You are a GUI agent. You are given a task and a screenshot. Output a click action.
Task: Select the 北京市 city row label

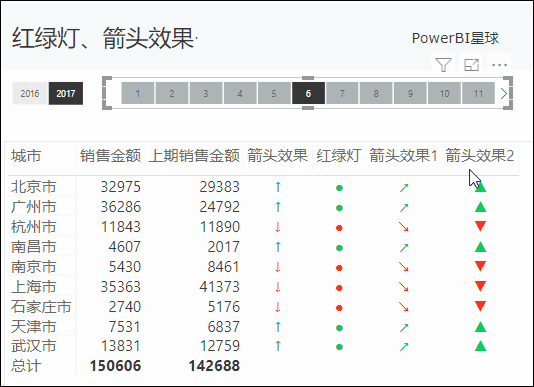33,187
